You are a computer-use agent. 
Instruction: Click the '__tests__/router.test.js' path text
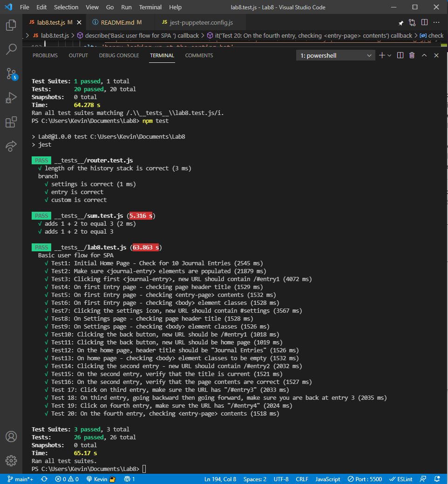click(94, 160)
